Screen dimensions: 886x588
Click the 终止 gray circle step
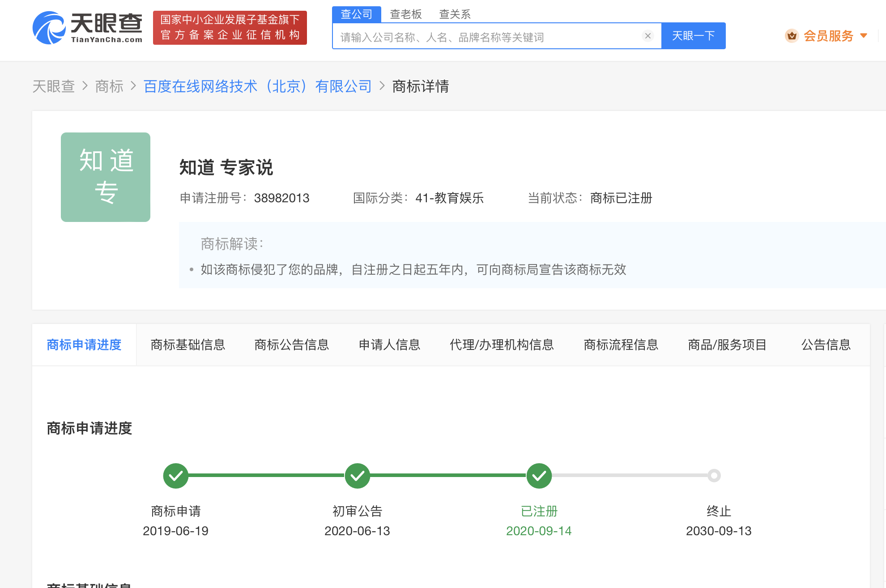click(x=714, y=475)
